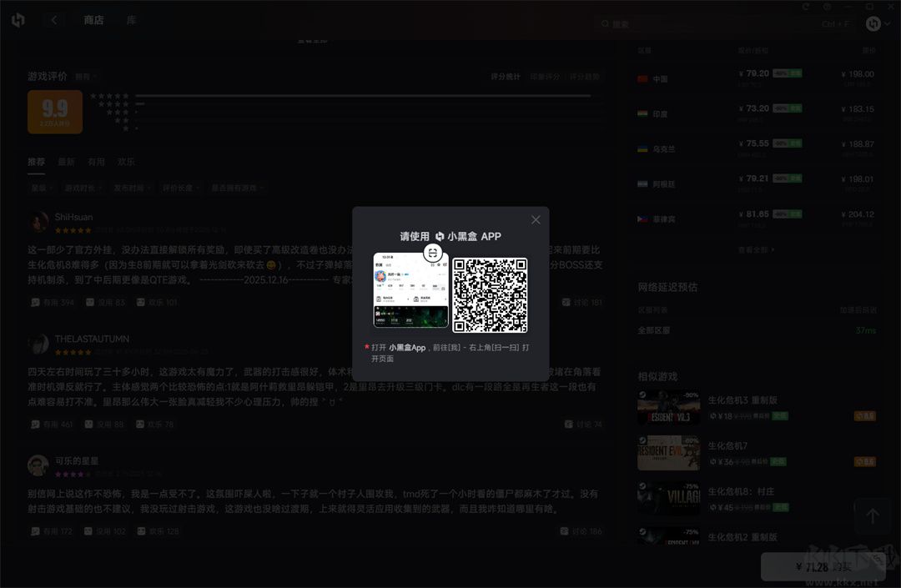Select the 推荐 reviews tab

[36, 162]
